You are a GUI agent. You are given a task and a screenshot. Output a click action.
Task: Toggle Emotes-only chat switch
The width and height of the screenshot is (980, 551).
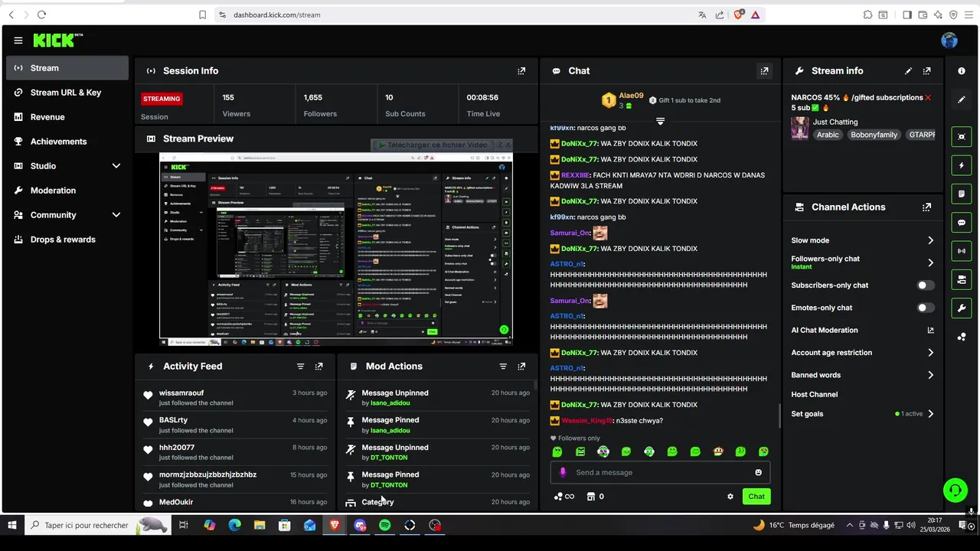click(926, 308)
